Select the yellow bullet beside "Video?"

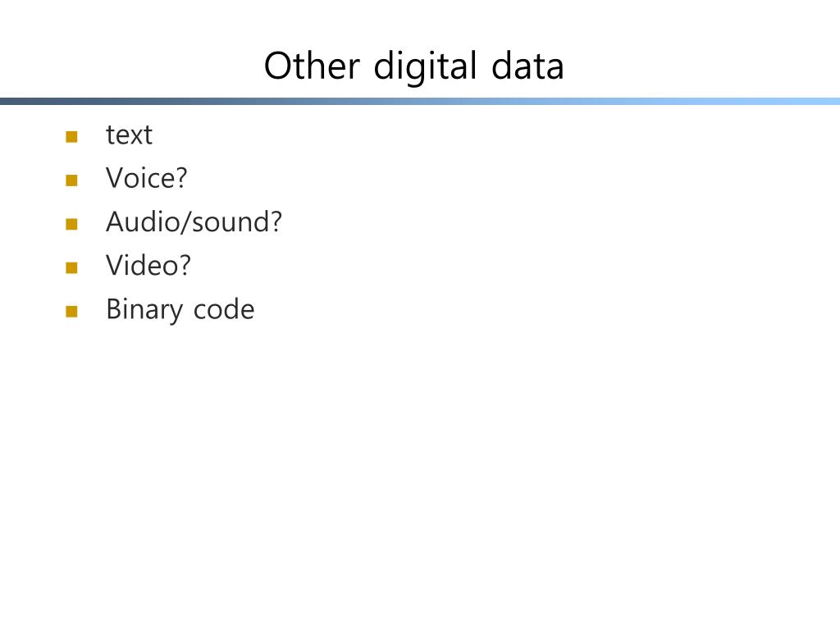(72, 267)
